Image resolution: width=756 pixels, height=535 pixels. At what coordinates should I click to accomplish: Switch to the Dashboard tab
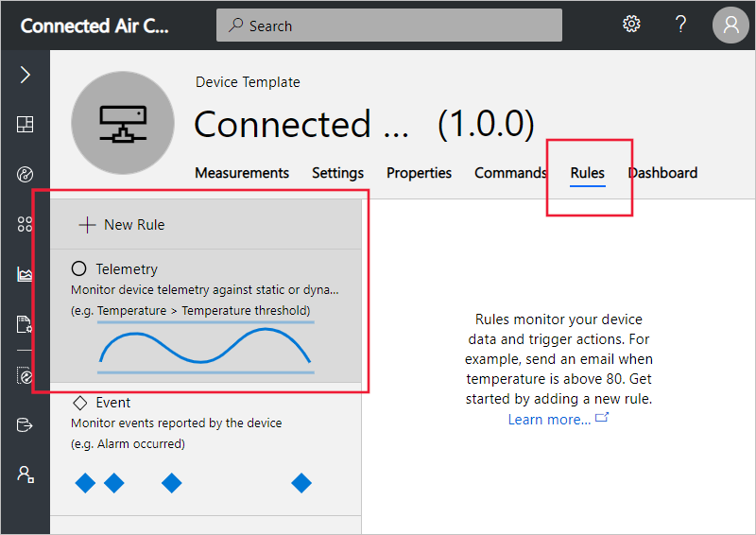(x=663, y=173)
